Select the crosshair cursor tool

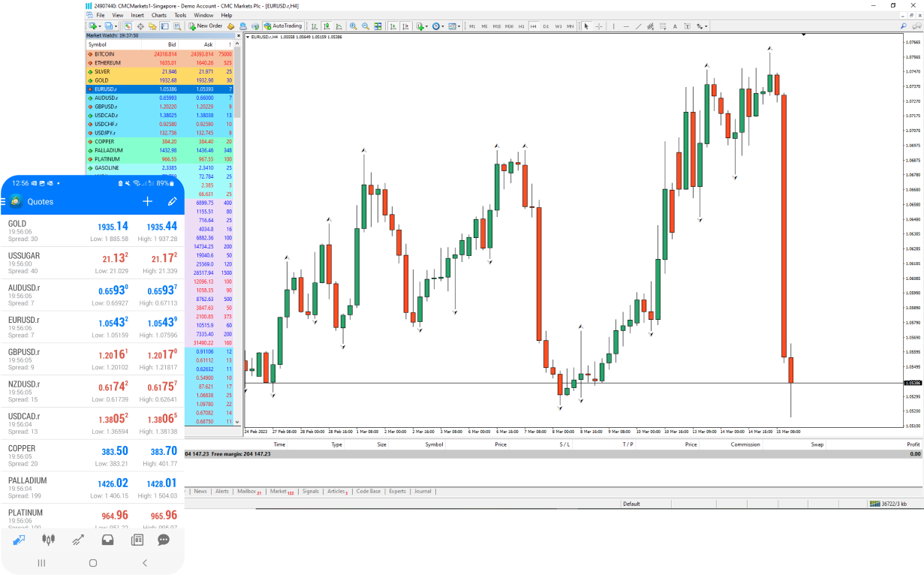click(599, 26)
